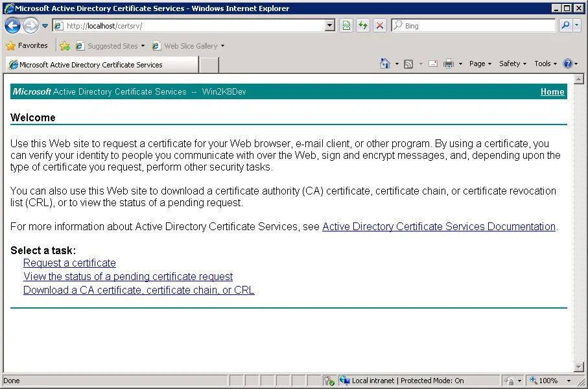Viewport: 588px width, 389px height.
Task: Expand the zoom level dropdown arrow
Action: point(569,381)
